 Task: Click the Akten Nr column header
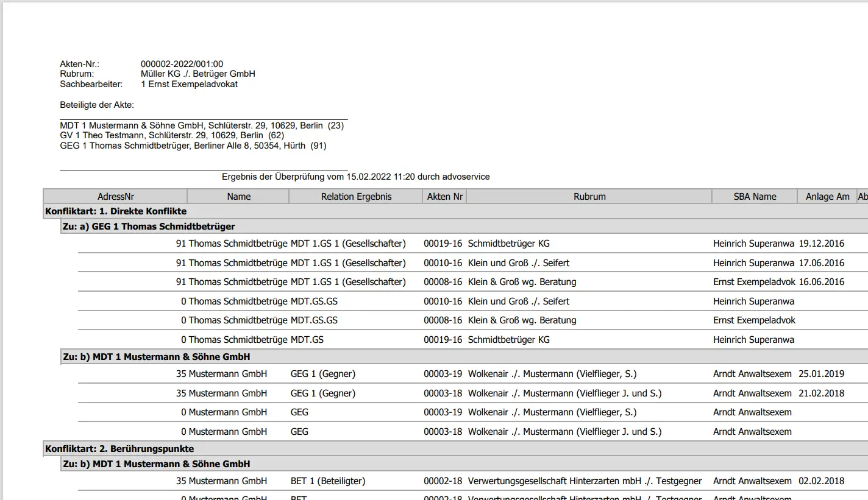[x=444, y=196]
